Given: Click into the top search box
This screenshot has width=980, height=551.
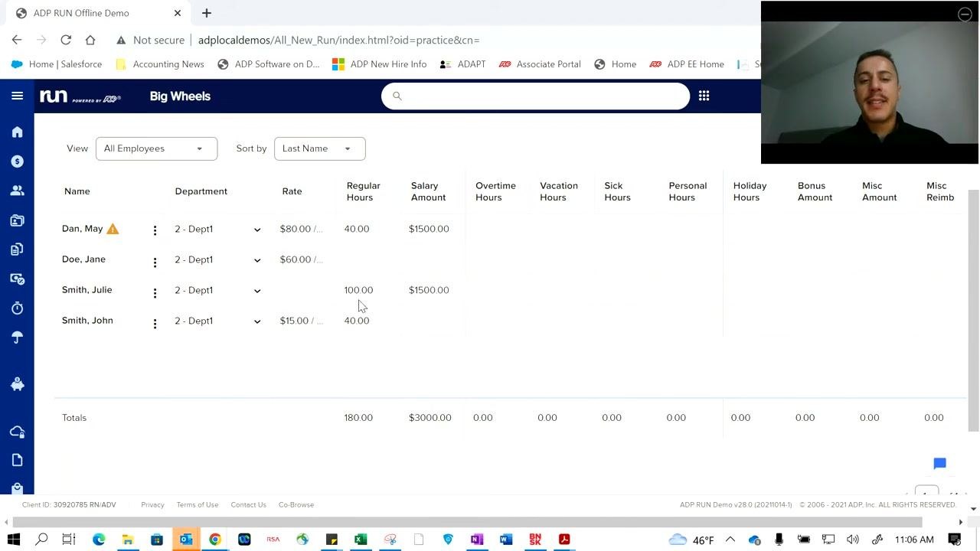Looking at the screenshot, I should click(535, 96).
